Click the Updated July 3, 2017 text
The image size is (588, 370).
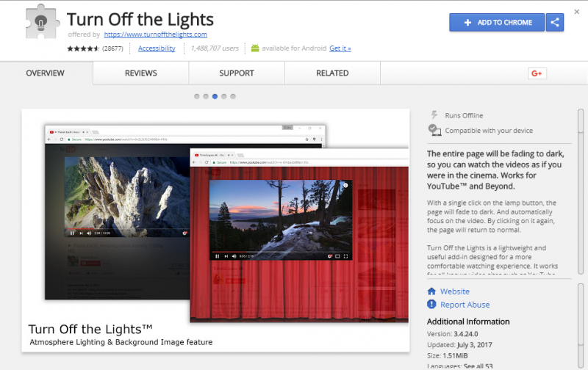459,345
